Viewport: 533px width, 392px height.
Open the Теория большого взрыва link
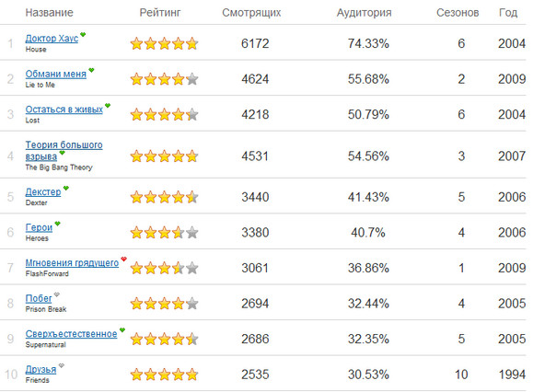(64, 151)
